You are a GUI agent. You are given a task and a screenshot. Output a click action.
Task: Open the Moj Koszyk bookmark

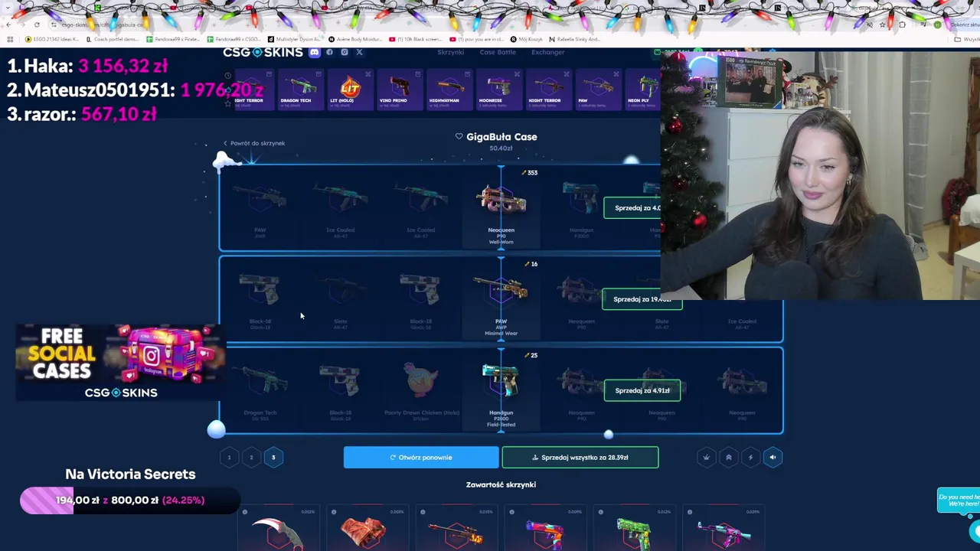click(x=526, y=39)
